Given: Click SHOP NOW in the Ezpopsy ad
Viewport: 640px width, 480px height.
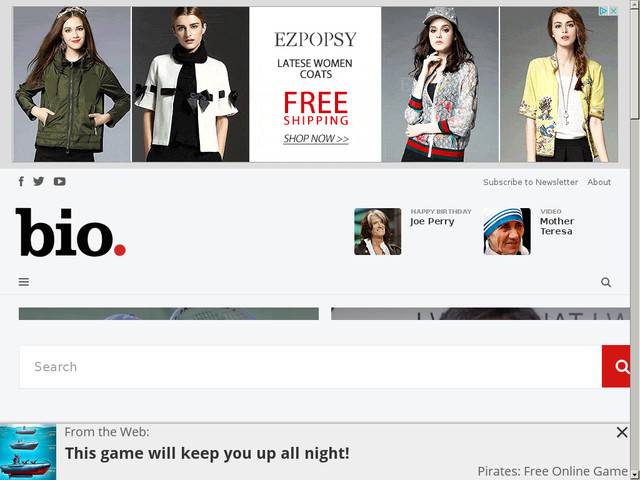Looking at the screenshot, I should (316, 139).
